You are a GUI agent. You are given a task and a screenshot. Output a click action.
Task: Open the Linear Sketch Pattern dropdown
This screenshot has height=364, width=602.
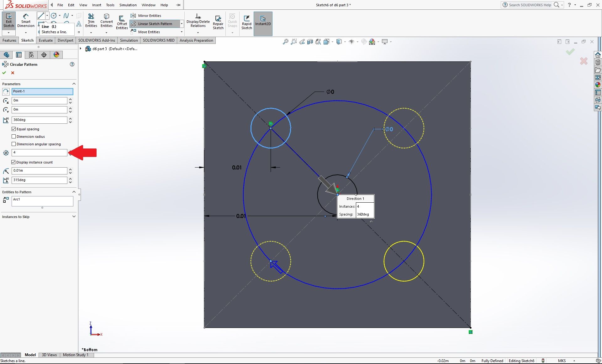(182, 23)
